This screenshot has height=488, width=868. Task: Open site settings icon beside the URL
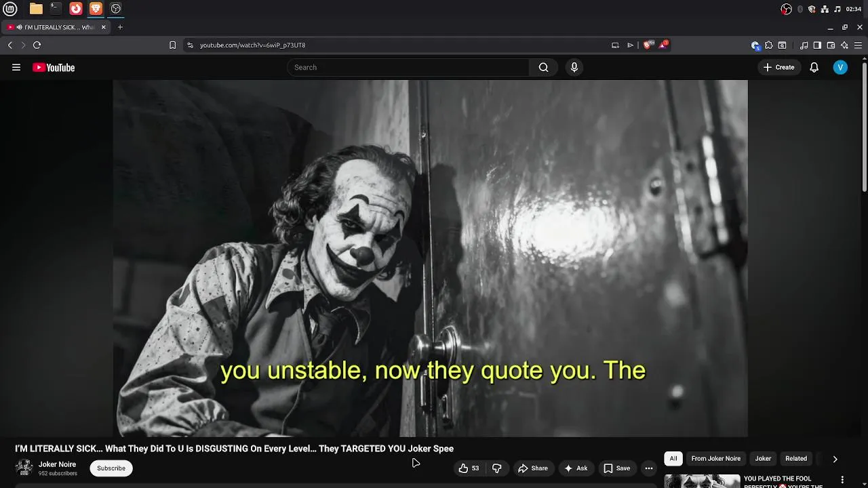190,45
